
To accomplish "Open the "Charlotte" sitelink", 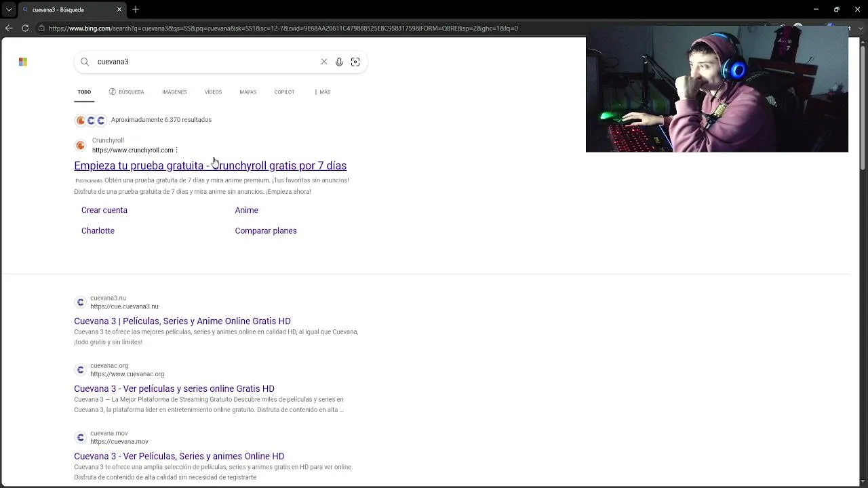I will pyautogui.click(x=98, y=231).
